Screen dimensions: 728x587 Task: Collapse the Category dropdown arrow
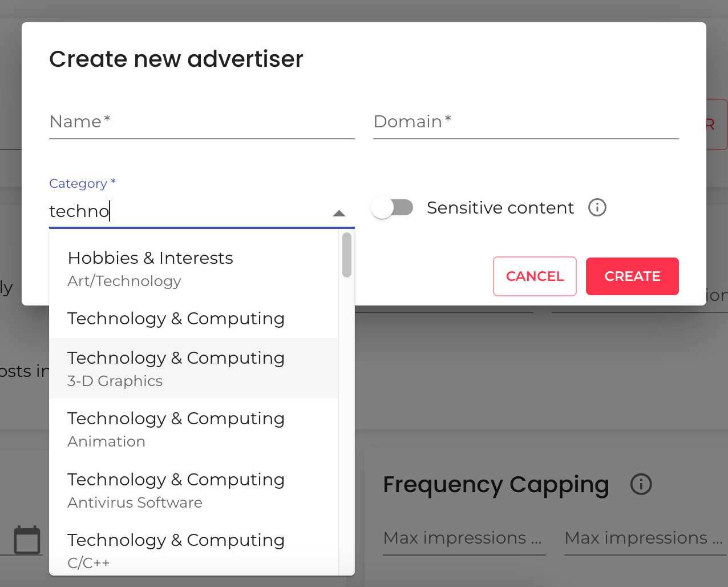[x=339, y=213]
